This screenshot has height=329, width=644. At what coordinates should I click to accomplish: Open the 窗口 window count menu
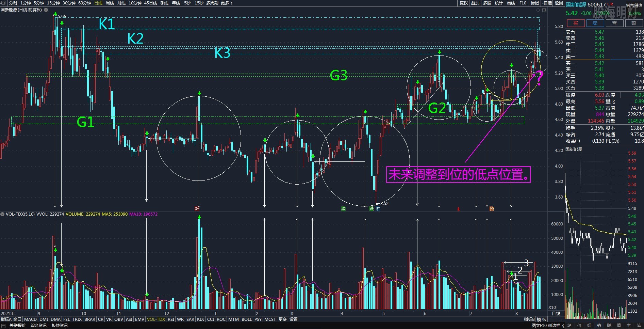[17, 319]
